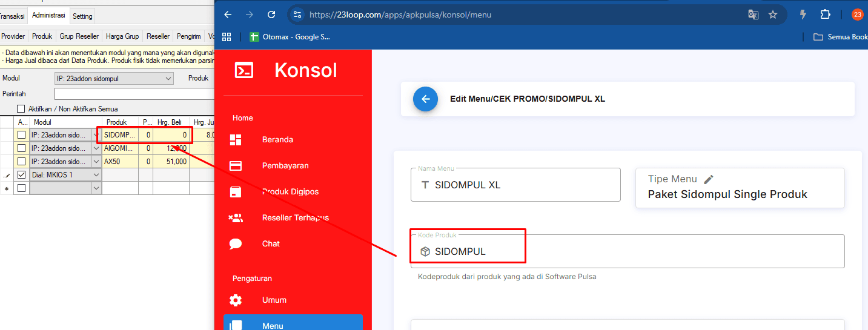Image resolution: width=868 pixels, height=330 pixels.
Task: Bookmark this page with the star icon
Action: (773, 15)
